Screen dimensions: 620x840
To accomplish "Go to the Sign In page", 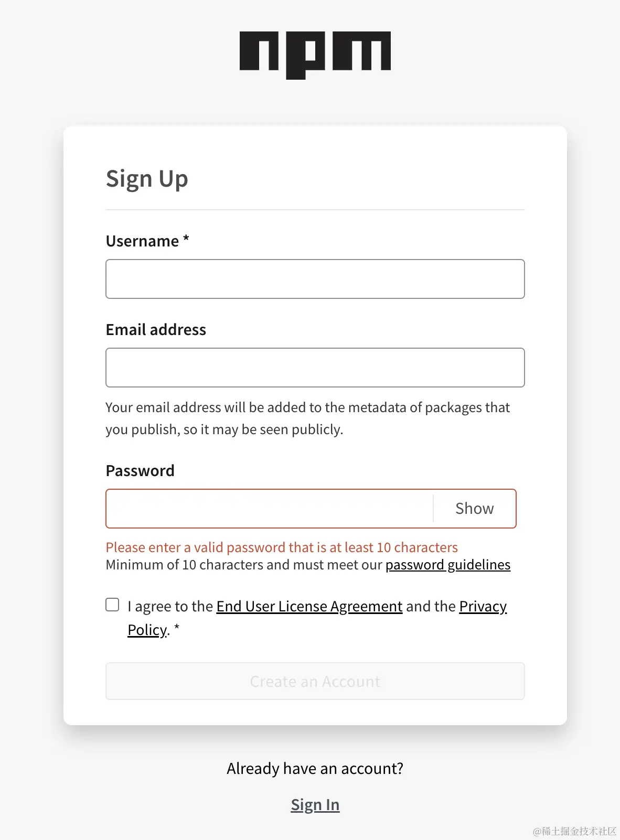I will click(x=315, y=805).
